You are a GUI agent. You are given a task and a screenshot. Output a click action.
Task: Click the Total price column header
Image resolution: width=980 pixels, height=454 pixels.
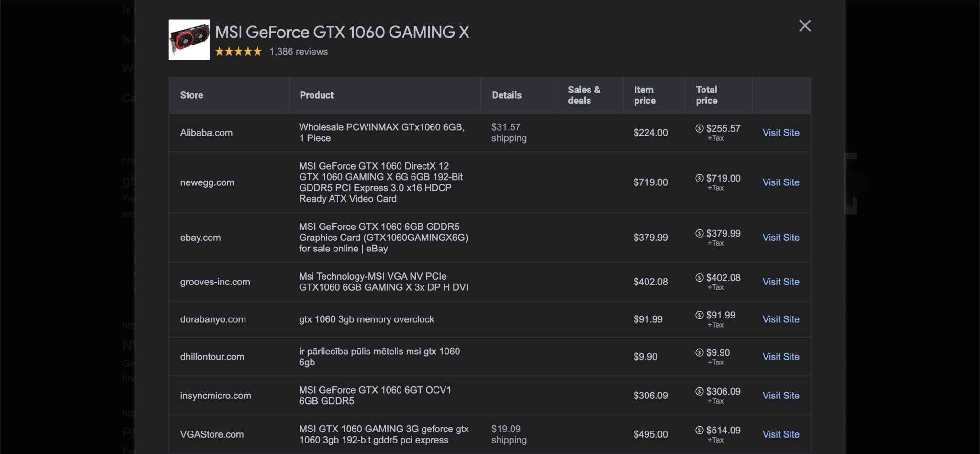pos(706,95)
